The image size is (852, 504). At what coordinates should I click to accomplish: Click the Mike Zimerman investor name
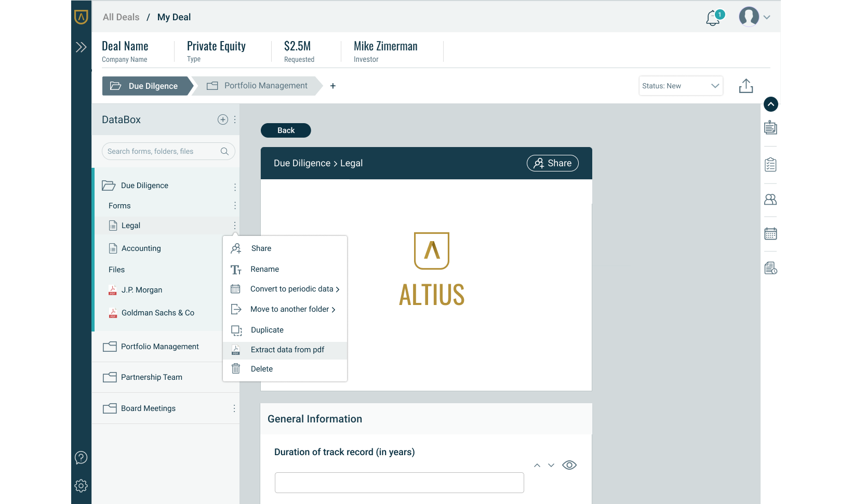point(385,46)
